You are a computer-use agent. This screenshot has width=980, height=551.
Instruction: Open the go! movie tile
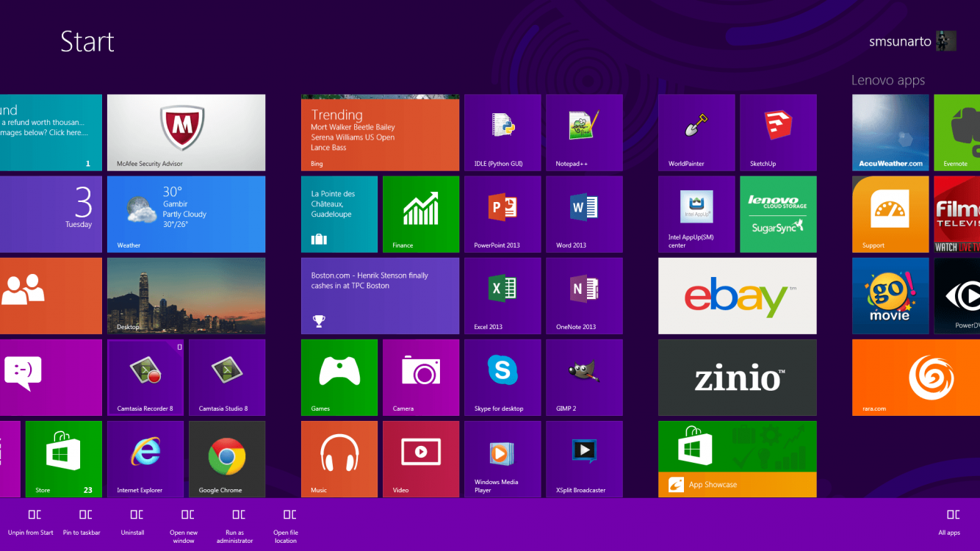890,296
